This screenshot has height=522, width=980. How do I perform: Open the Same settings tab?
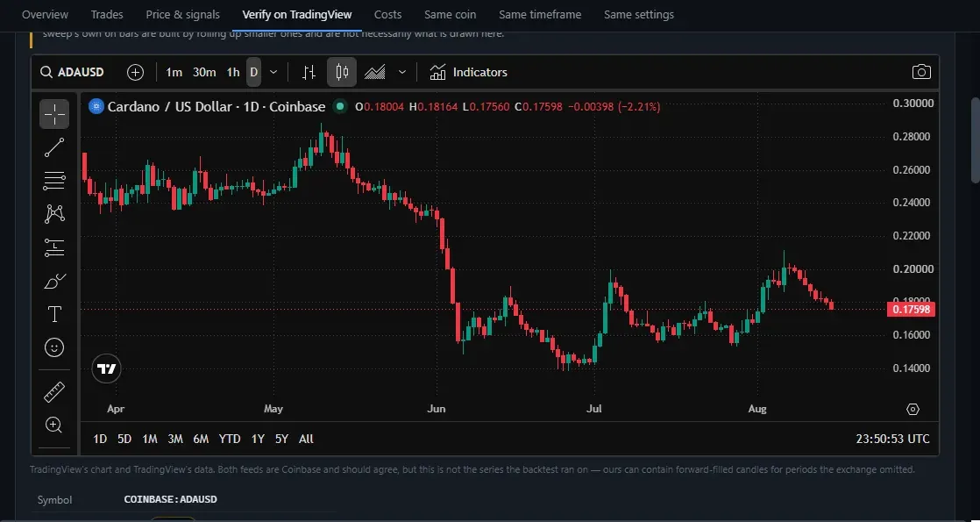639,14
